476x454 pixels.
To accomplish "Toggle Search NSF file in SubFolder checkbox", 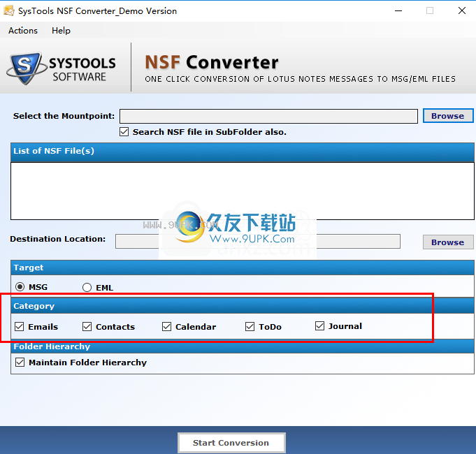I will tap(124, 132).
